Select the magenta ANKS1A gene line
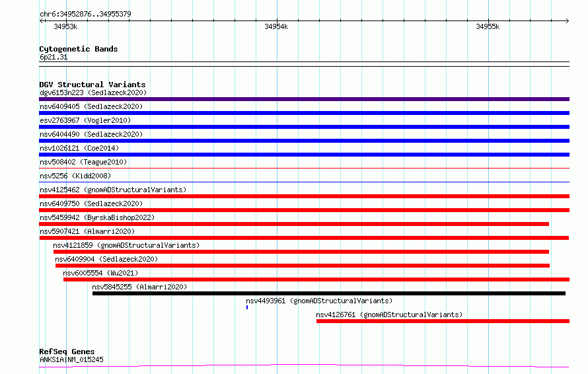This screenshot has width=588, height=374. 304,366
